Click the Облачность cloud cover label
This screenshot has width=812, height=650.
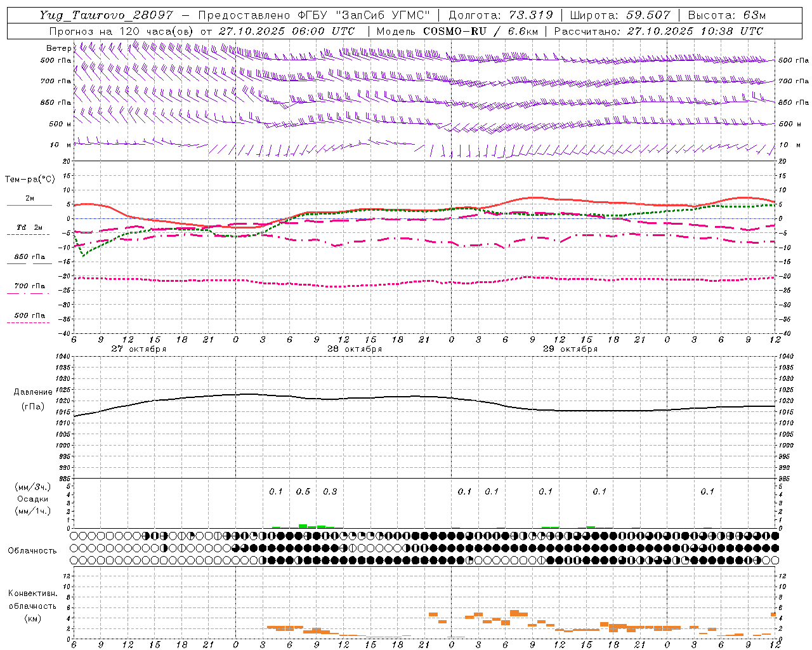(x=32, y=551)
